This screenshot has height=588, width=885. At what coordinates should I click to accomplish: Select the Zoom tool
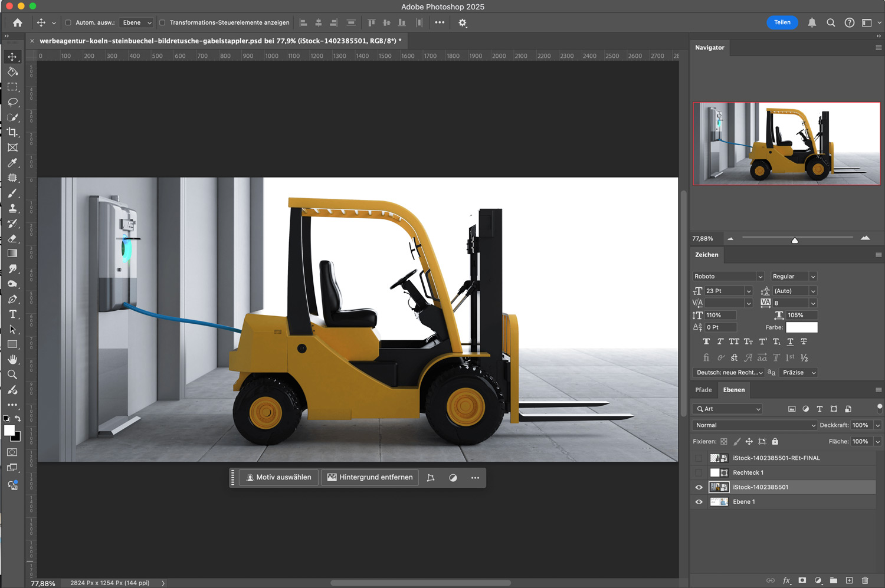pyautogui.click(x=12, y=375)
